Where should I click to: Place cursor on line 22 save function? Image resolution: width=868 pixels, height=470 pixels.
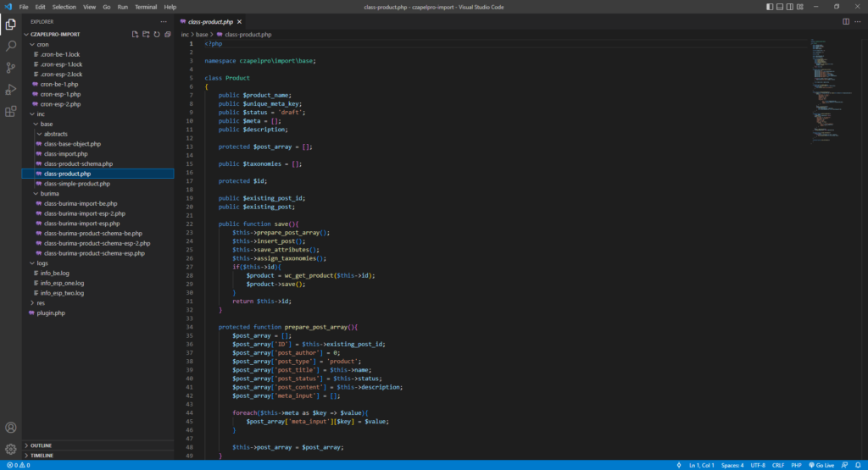pos(259,224)
